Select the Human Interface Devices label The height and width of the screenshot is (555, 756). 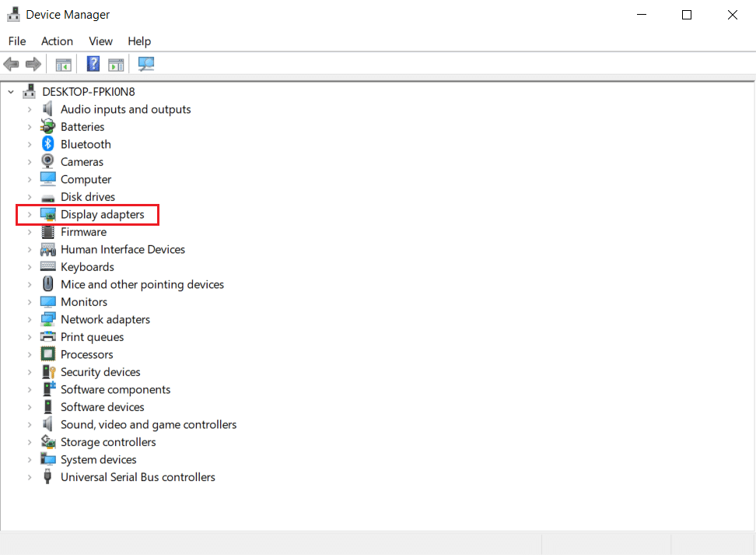(123, 250)
